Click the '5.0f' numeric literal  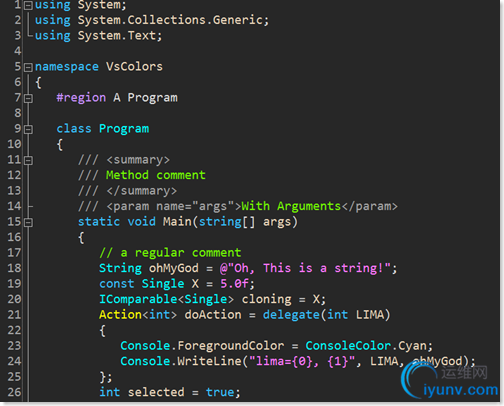pyautogui.click(x=234, y=284)
